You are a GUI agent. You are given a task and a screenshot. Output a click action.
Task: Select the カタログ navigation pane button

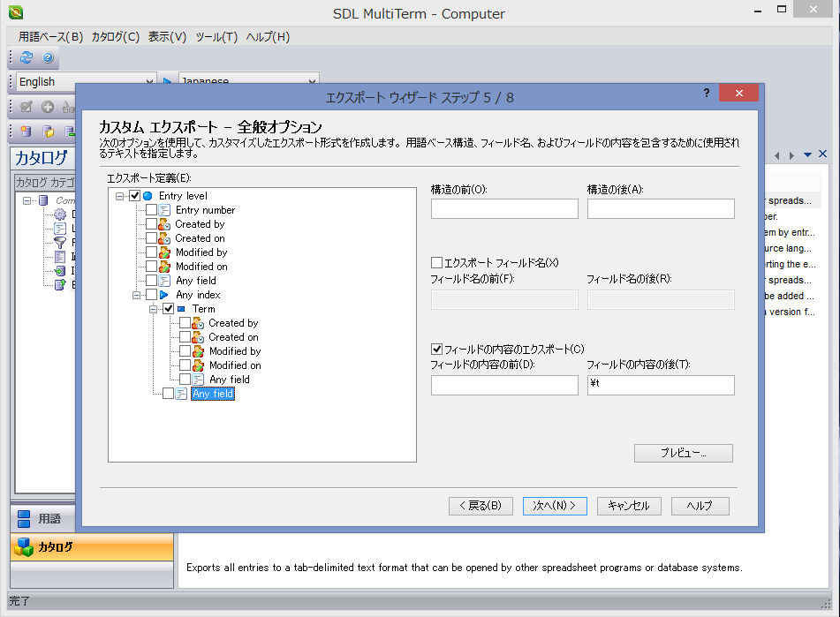[92, 547]
